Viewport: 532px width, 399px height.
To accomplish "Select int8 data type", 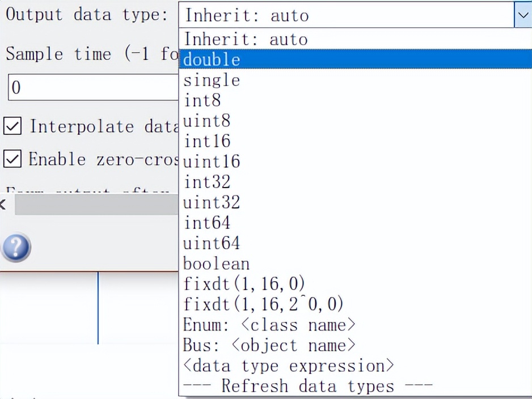I will coord(202,100).
